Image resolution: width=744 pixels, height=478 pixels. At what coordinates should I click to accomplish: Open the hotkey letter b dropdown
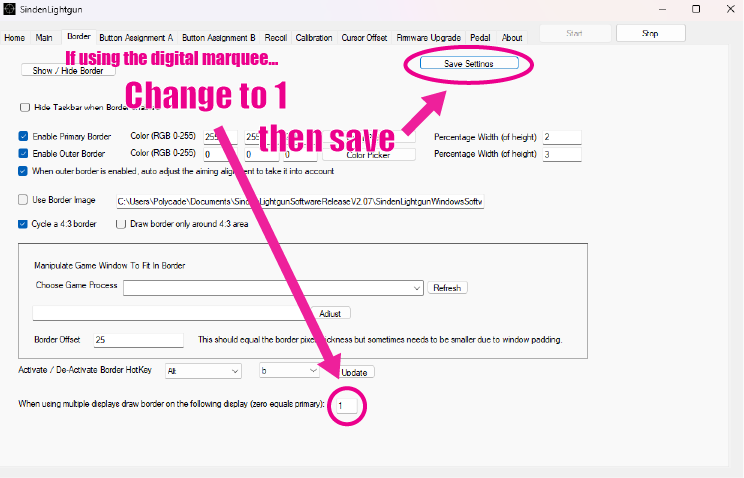(289, 370)
